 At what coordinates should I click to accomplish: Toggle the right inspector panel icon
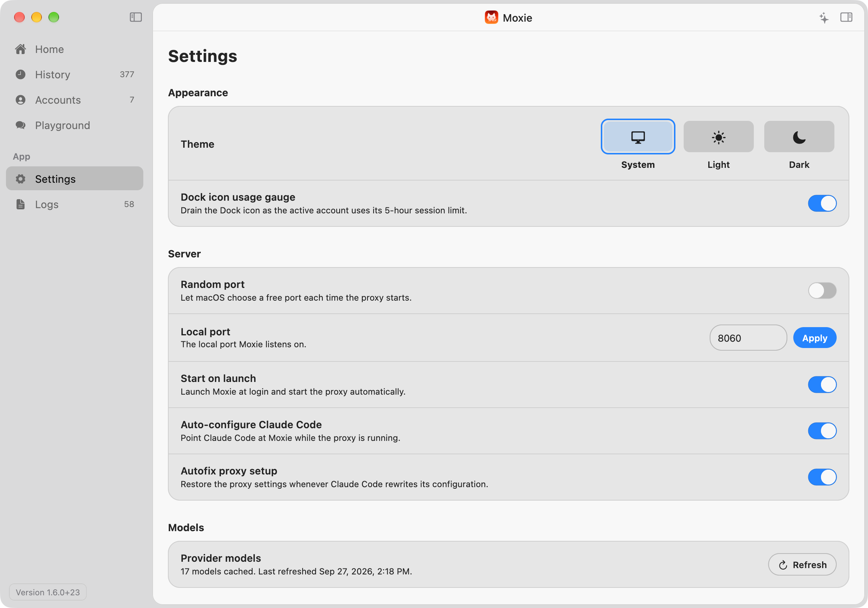click(846, 18)
